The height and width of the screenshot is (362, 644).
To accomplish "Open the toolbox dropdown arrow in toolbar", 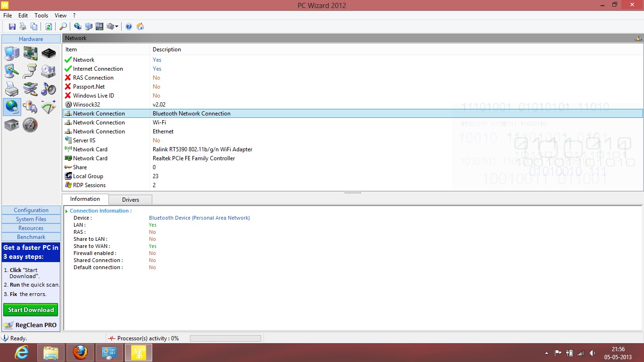I will coord(117,26).
